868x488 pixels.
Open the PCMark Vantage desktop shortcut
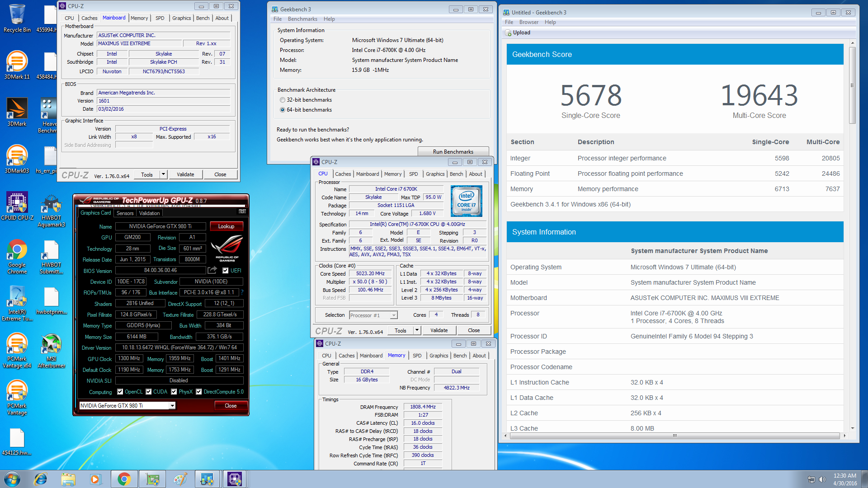tap(17, 397)
